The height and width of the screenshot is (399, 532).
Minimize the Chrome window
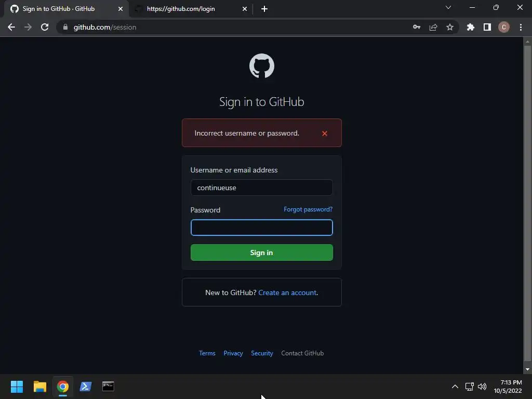point(472,7)
